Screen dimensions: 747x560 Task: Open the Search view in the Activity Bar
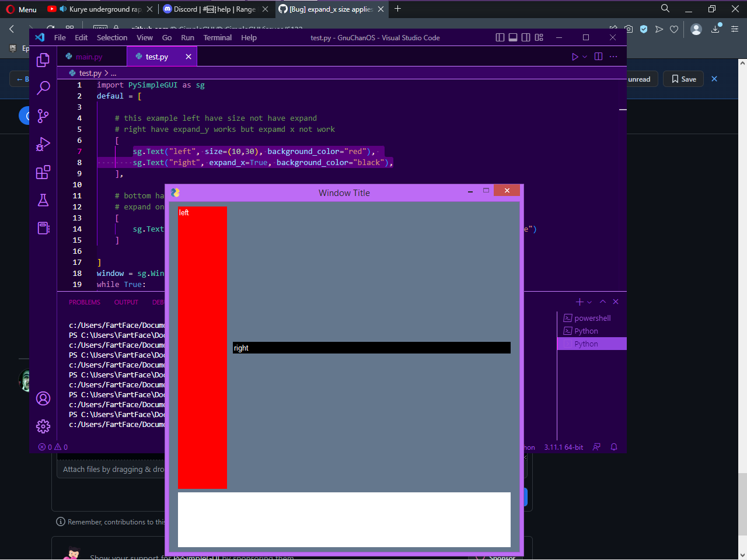[x=43, y=87]
